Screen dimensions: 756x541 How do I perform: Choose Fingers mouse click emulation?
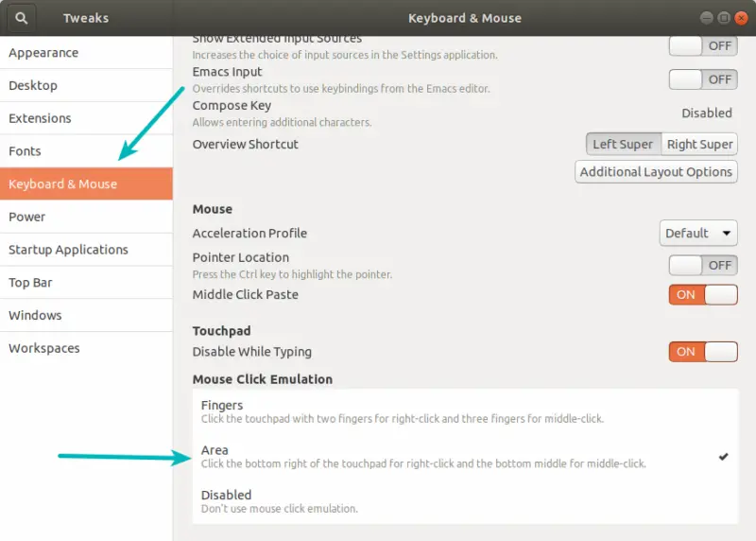coord(465,411)
